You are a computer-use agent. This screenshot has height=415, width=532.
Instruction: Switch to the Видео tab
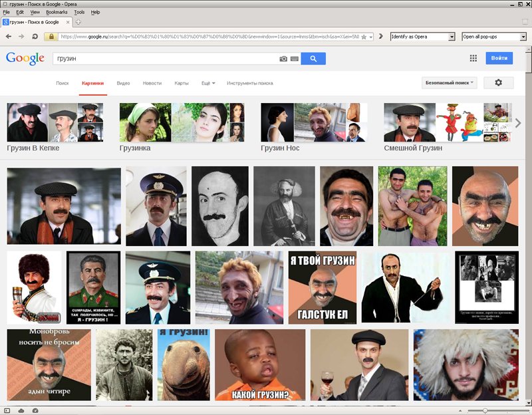[x=123, y=83]
